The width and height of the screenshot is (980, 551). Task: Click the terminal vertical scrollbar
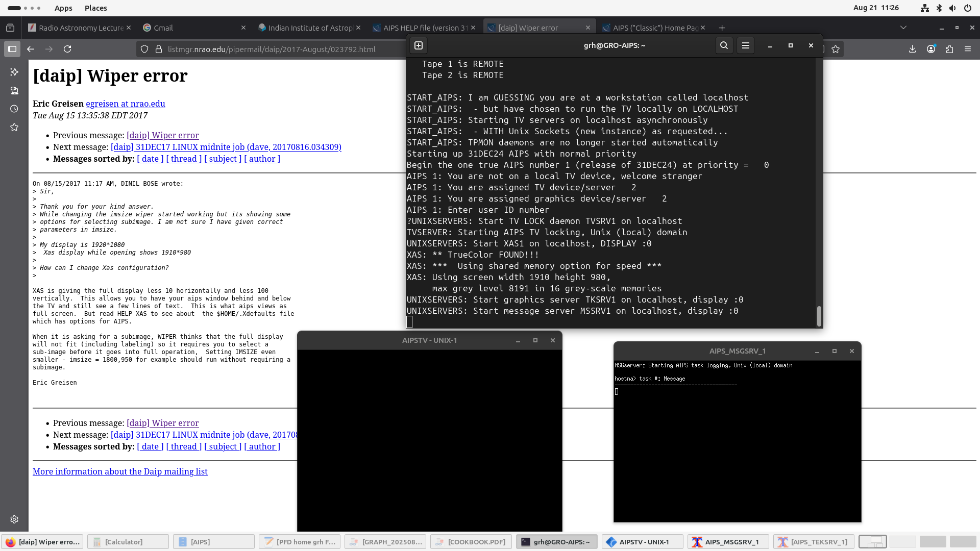pos(819,315)
